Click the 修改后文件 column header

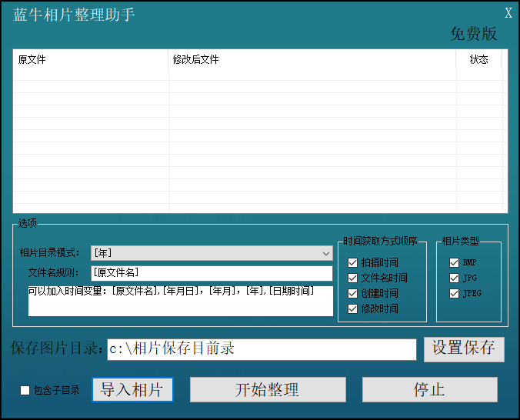pyautogui.click(x=312, y=60)
